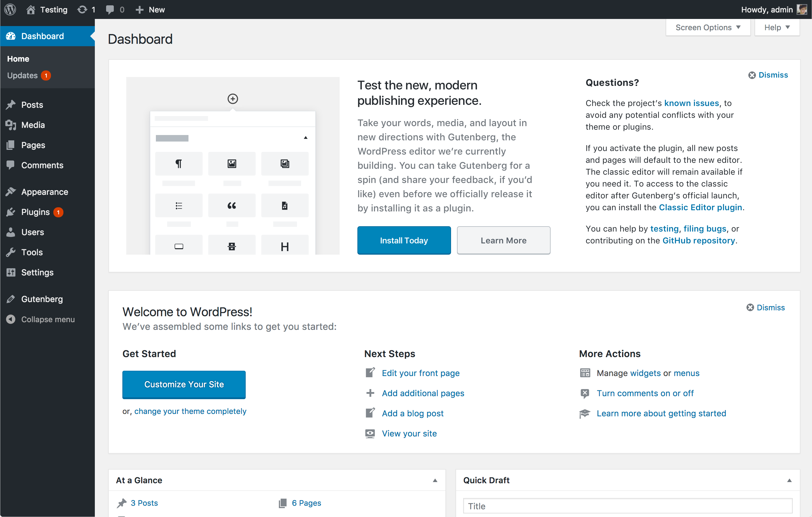
Task: Dismiss the Welcome to WordPress panel
Action: tap(765, 307)
